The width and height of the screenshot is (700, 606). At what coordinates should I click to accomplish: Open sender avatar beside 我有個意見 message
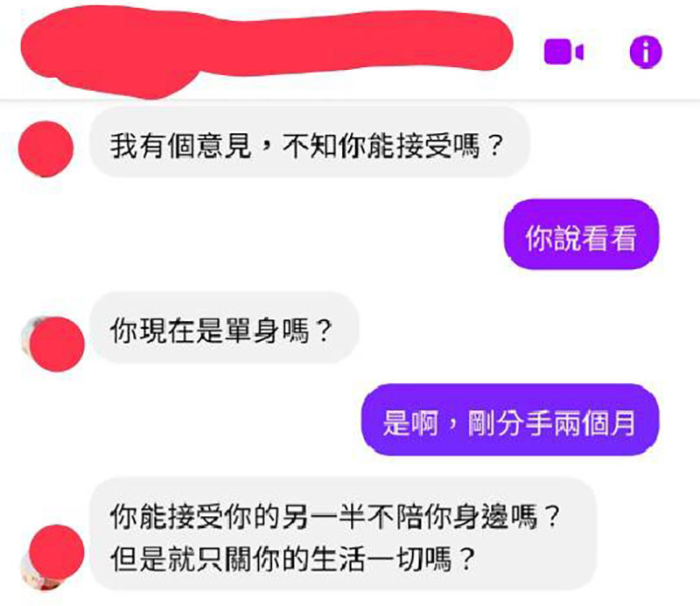pyautogui.click(x=45, y=149)
